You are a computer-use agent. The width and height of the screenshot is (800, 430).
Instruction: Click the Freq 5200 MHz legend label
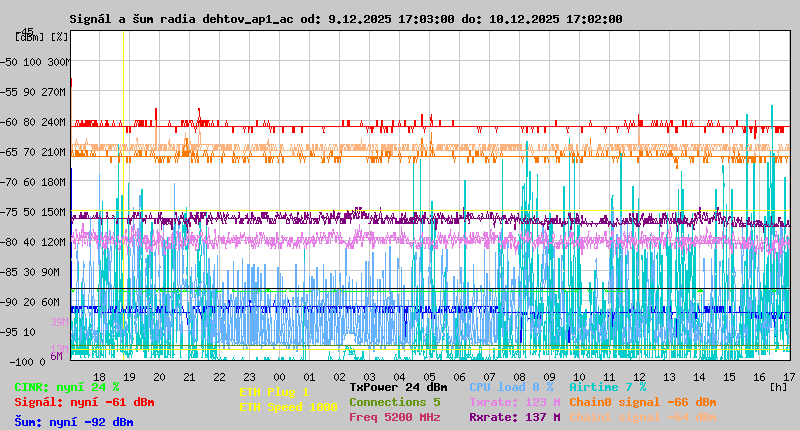click(x=394, y=417)
